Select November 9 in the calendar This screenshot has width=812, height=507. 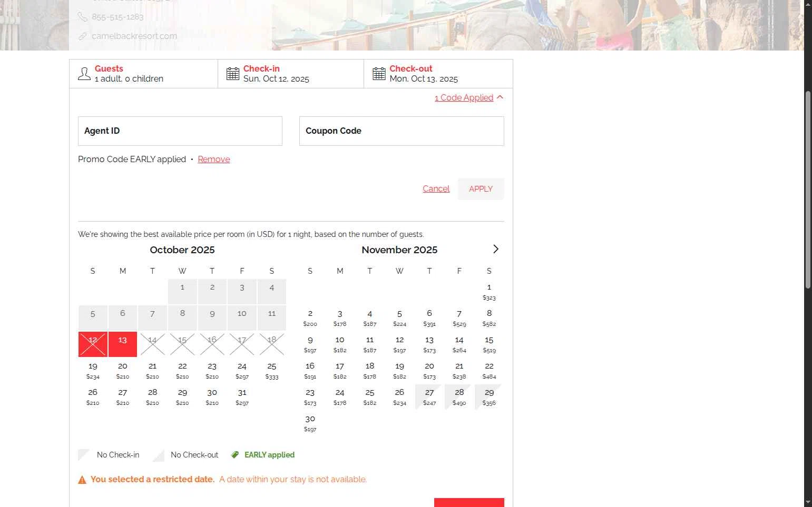coord(310,344)
